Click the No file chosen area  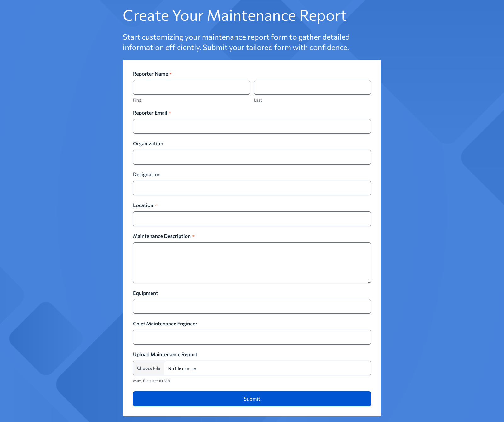[x=182, y=368]
